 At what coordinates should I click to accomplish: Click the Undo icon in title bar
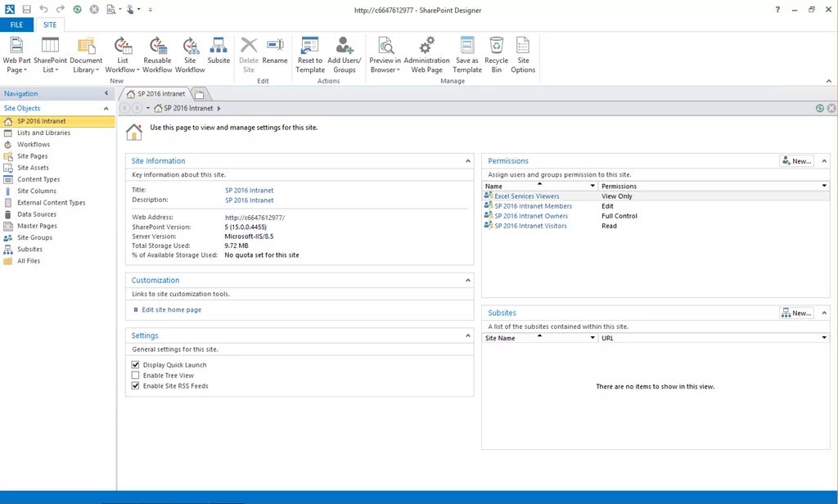[x=44, y=10]
